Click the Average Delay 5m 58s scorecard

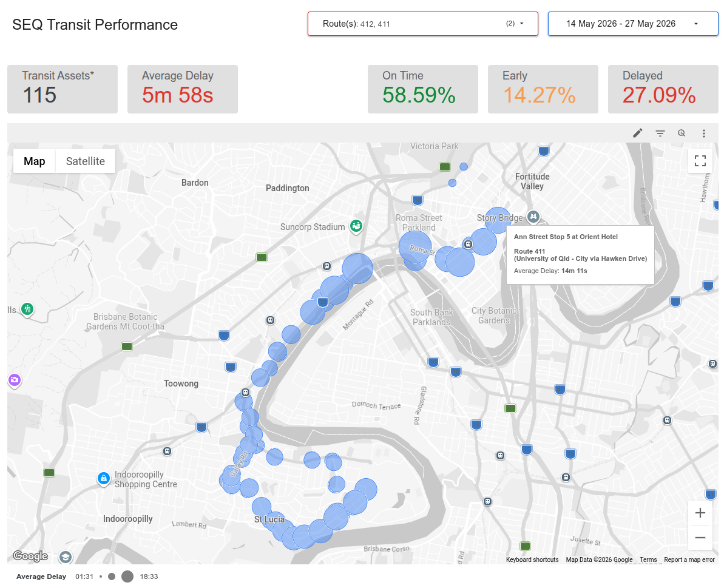click(183, 89)
